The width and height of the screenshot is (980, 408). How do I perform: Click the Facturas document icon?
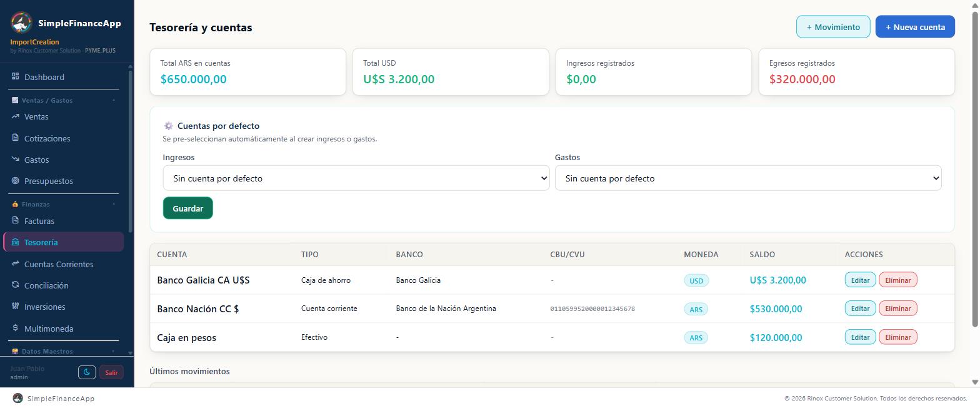click(16, 220)
